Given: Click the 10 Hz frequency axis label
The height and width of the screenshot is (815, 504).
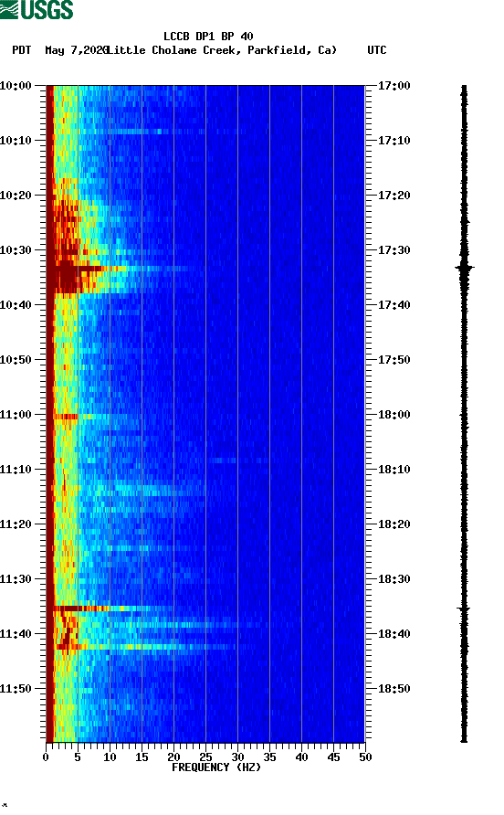Looking at the screenshot, I should point(110,757).
